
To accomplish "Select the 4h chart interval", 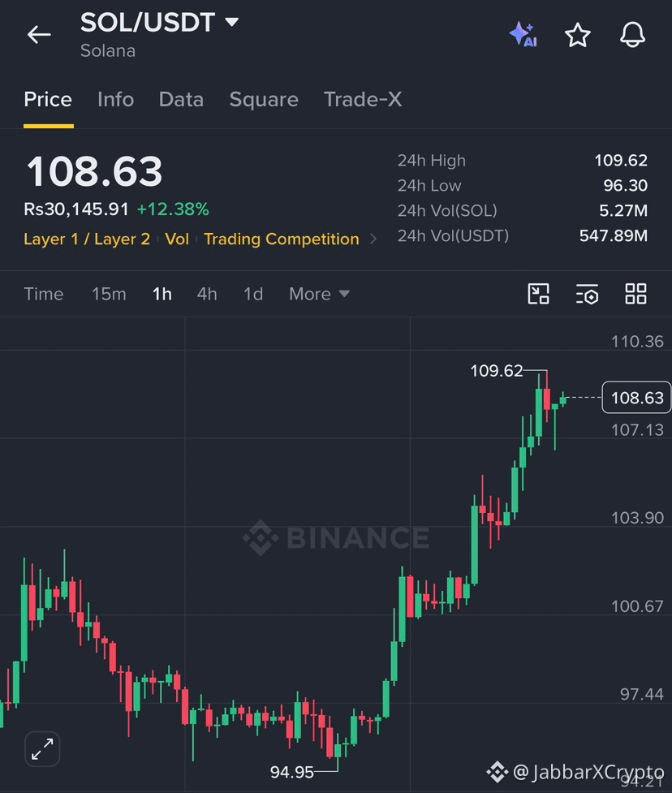I will click(207, 294).
